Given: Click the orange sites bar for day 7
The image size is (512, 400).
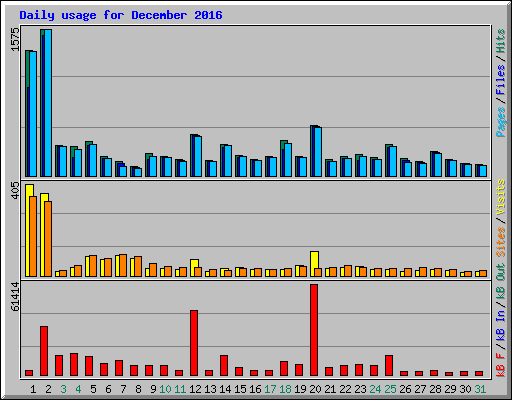Looking at the screenshot, I should [x=123, y=266].
